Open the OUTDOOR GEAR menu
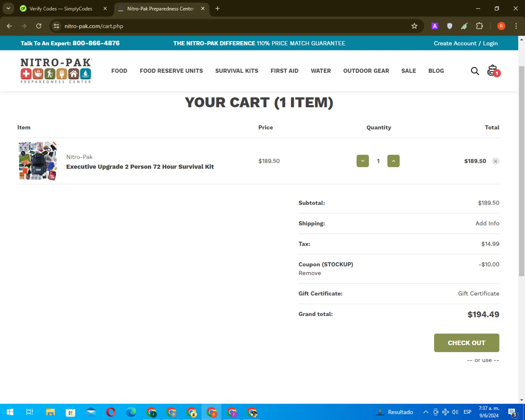The image size is (525, 420). (x=366, y=71)
